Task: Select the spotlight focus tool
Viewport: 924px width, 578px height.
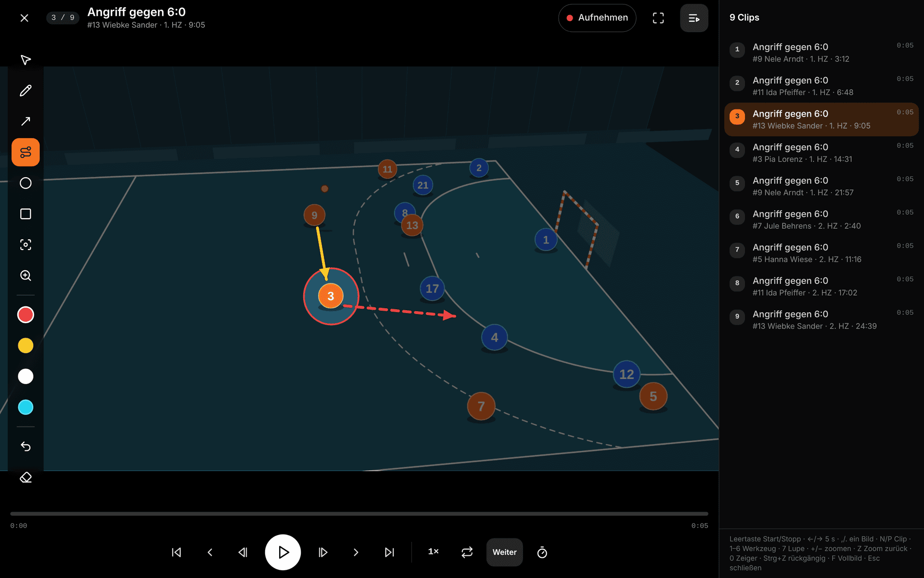Action: [26, 245]
